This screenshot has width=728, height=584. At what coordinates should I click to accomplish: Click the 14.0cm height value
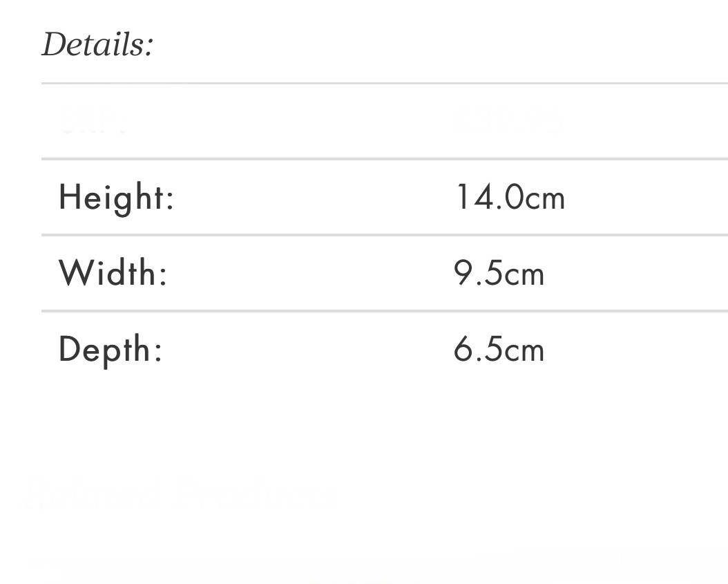pyautogui.click(x=510, y=197)
